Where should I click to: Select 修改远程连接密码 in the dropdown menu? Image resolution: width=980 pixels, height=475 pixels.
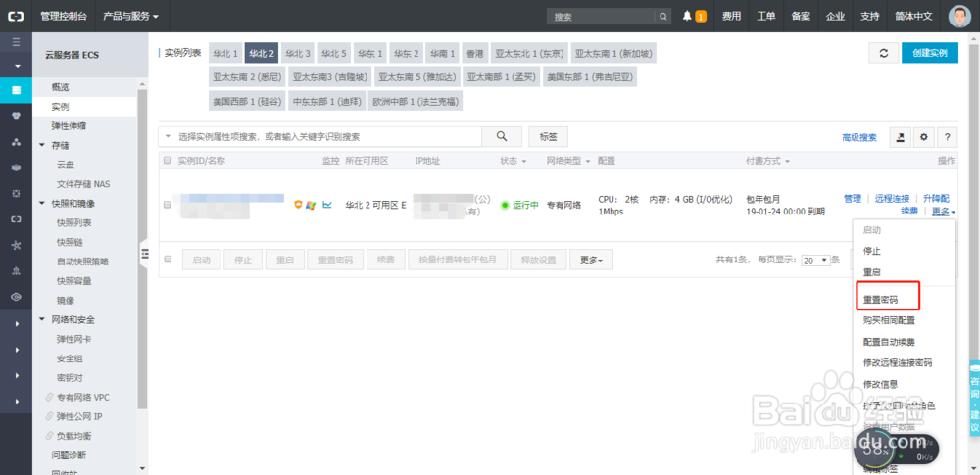point(898,363)
